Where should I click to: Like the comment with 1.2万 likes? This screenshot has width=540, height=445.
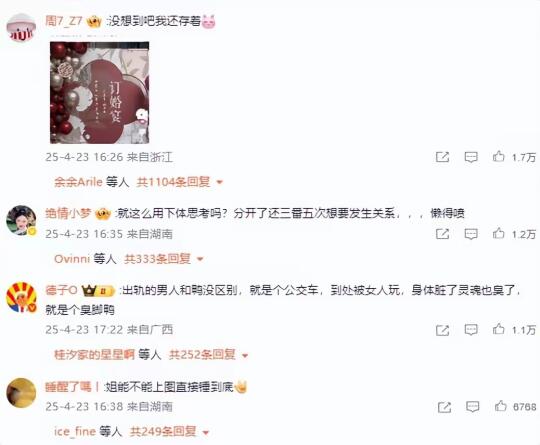point(498,234)
